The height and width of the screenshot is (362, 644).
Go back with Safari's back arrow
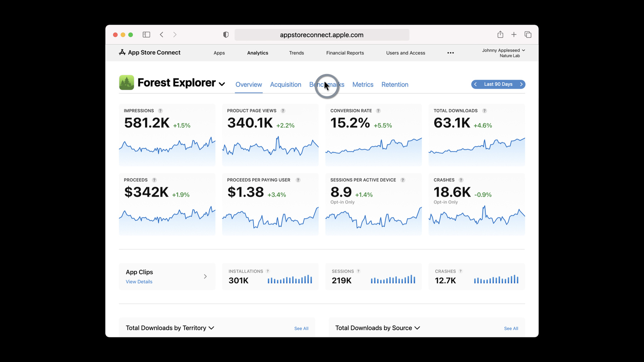pos(162,35)
